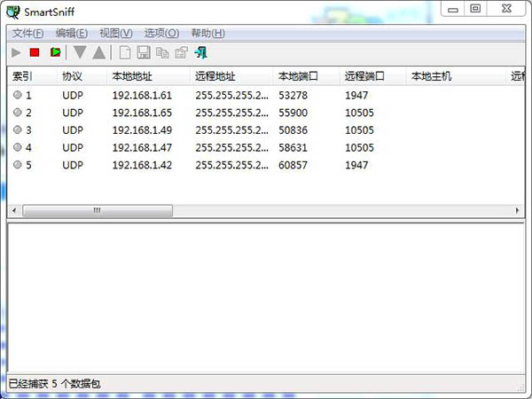Screen dimensions: 532x399
Task: Open the 帮助(H) menu
Action: 207,33
